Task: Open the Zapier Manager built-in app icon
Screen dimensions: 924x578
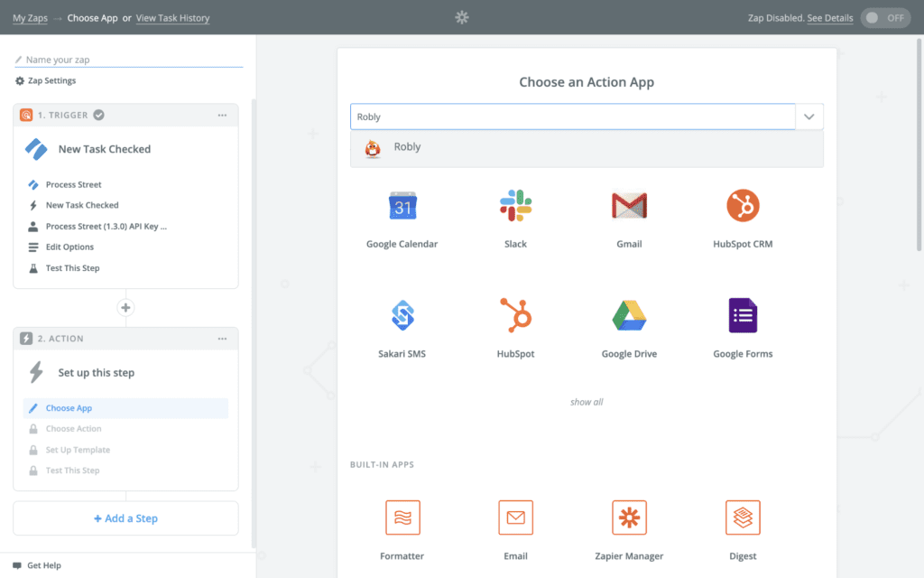Action: tap(629, 517)
